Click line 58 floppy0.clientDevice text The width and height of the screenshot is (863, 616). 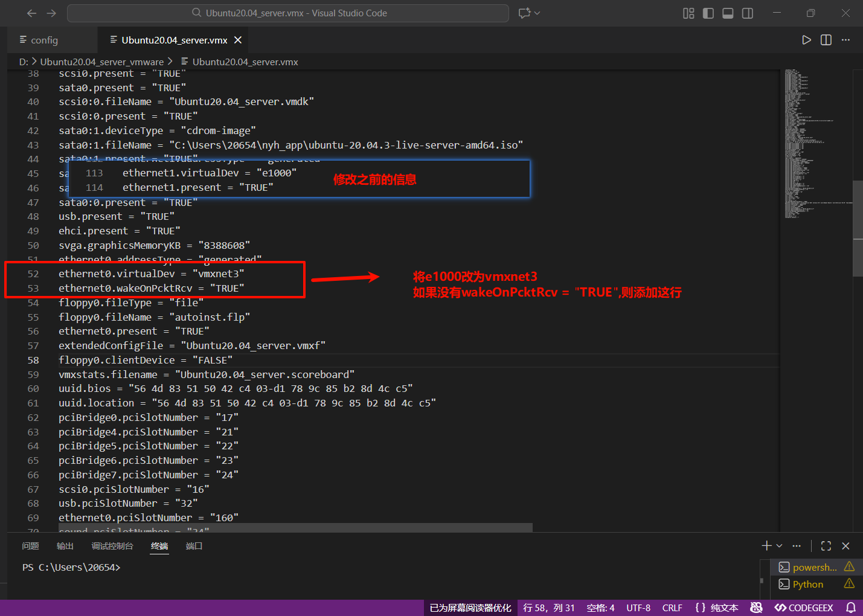[x=146, y=360]
